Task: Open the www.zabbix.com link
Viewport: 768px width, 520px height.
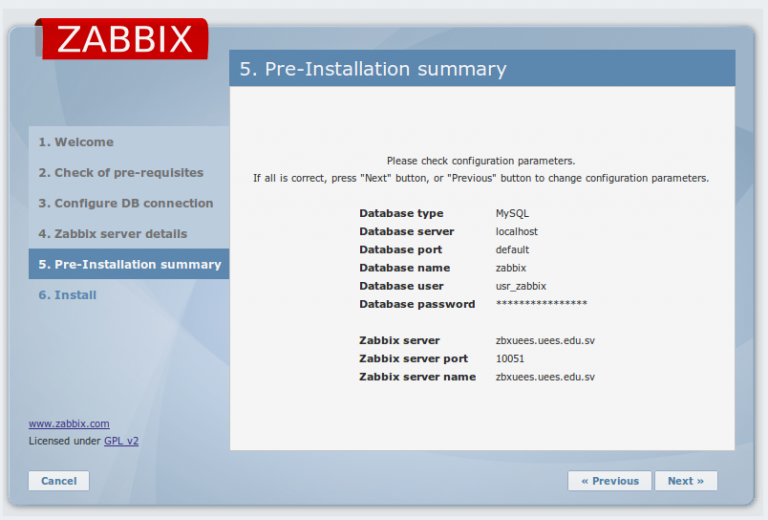Action: [x=69, y=424]
